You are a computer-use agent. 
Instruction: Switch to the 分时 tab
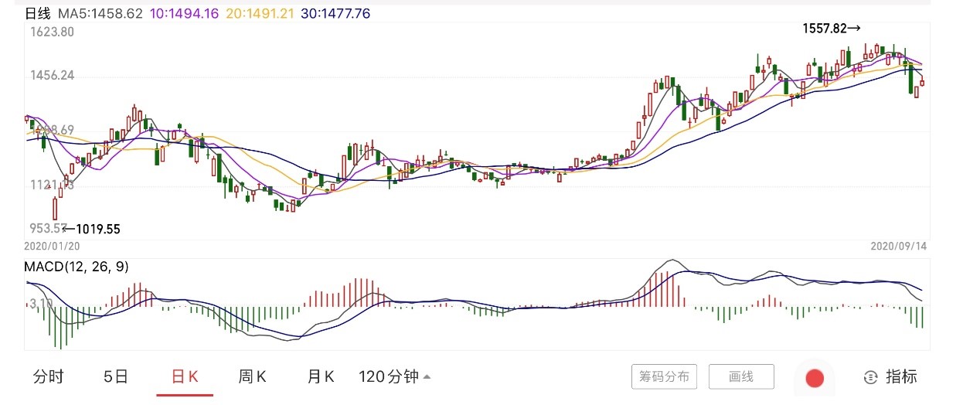coord(48,377)
